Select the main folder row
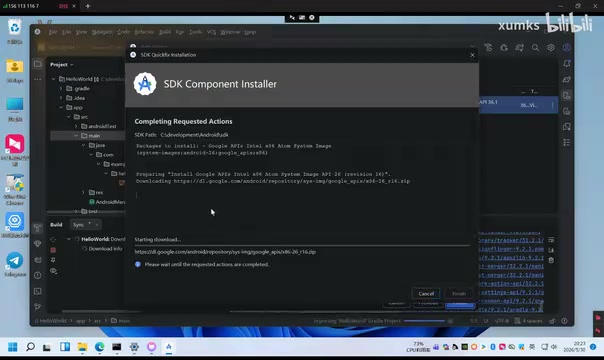 88,136
